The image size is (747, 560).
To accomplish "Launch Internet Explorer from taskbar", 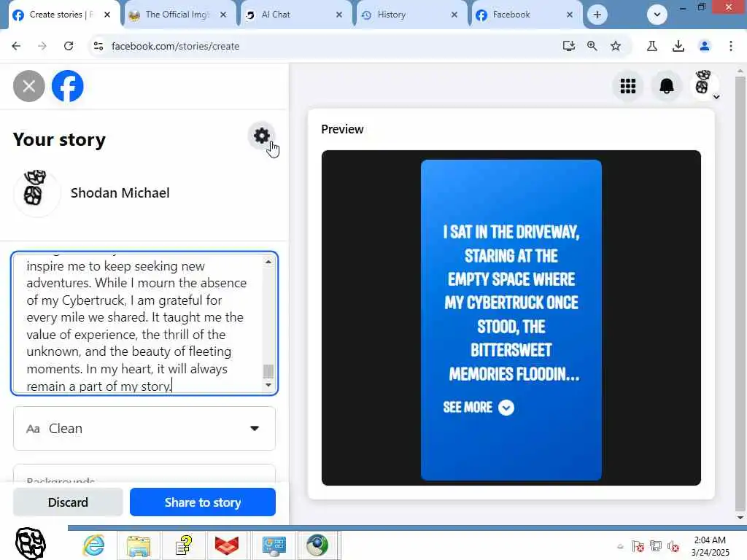I will pos(93,545).
